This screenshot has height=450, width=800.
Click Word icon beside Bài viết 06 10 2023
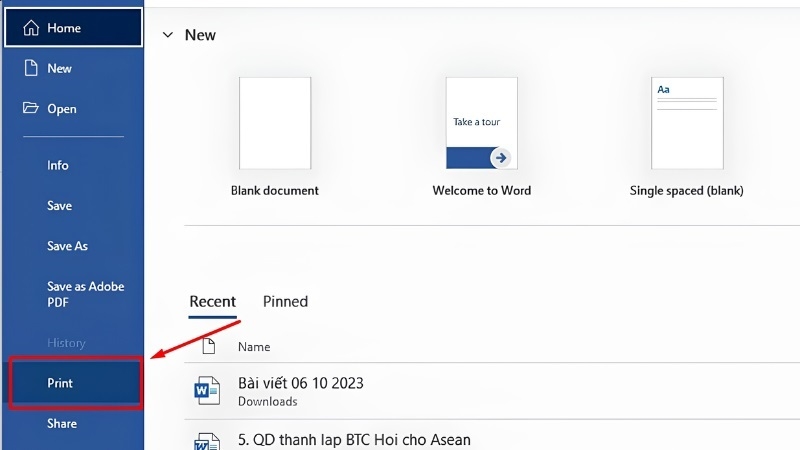(207, 390)
